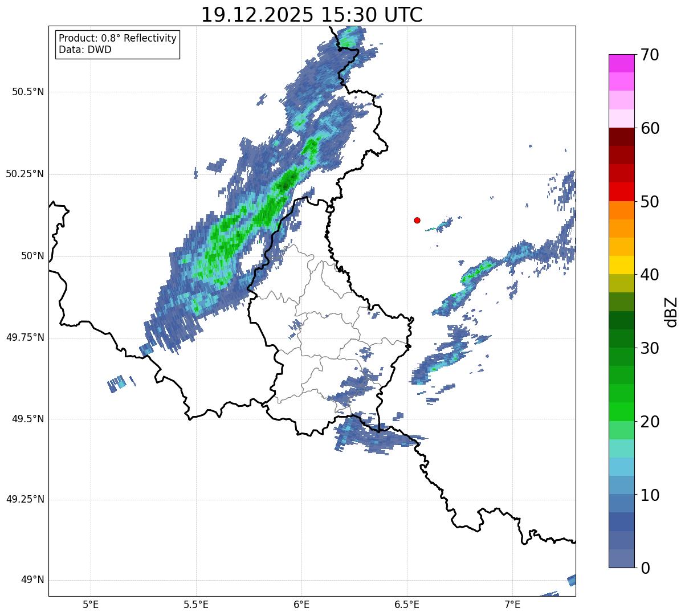
Task: Click the magenta top colorbar swatch
Action: [x=621, y=63]
